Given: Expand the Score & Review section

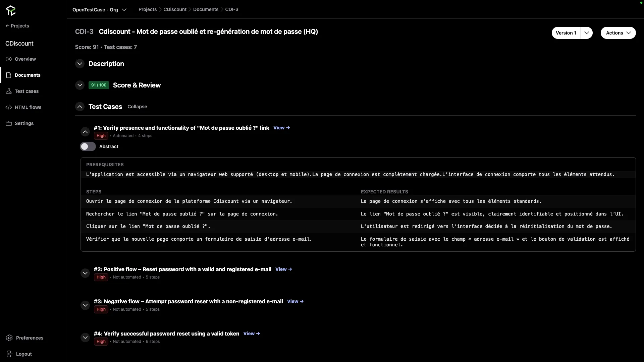Looking at the screenshot, I should [x=80, y=85].
